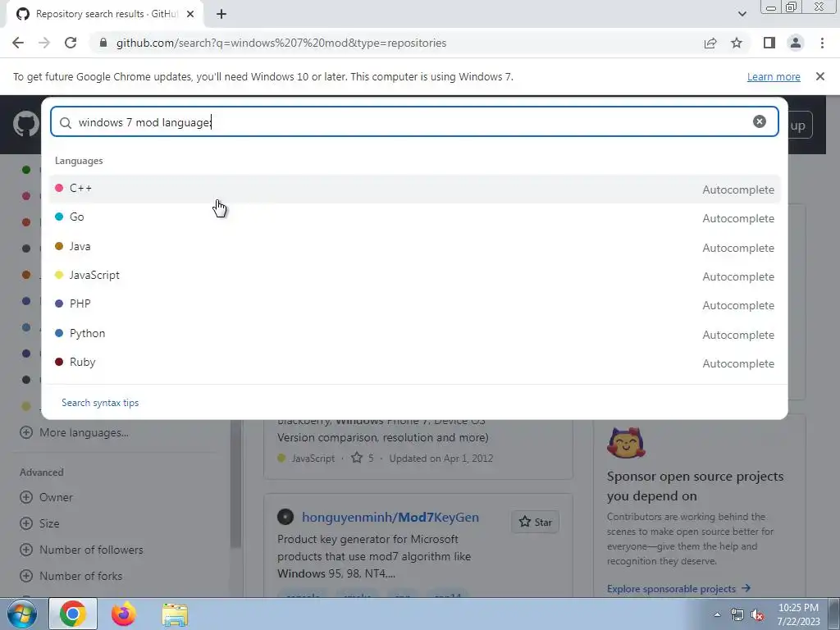840x630 pixels.
Task: Open honguyenminh/Mod7KeyGen repository
Action: click(390, 517)
